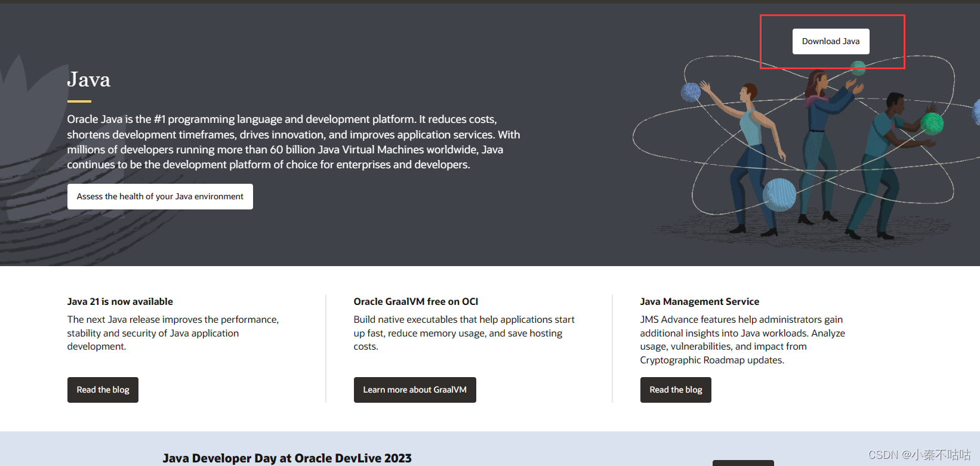Click the large Java page heading
Image resolution: width=980 pixels, height=466 pixels.
(x=89, y=79)
